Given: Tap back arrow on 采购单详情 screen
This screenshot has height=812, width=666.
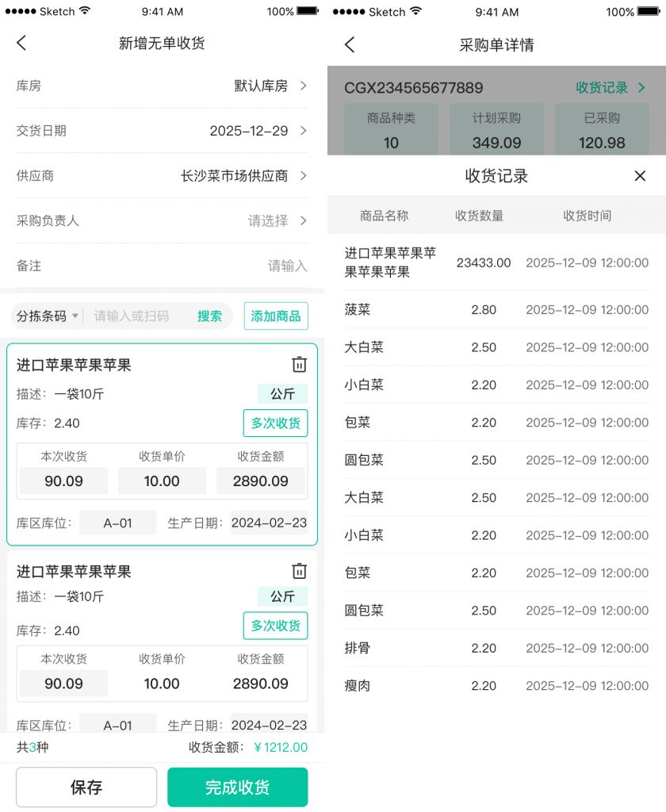Looking at the screenshot, I should tap(350, 44).
